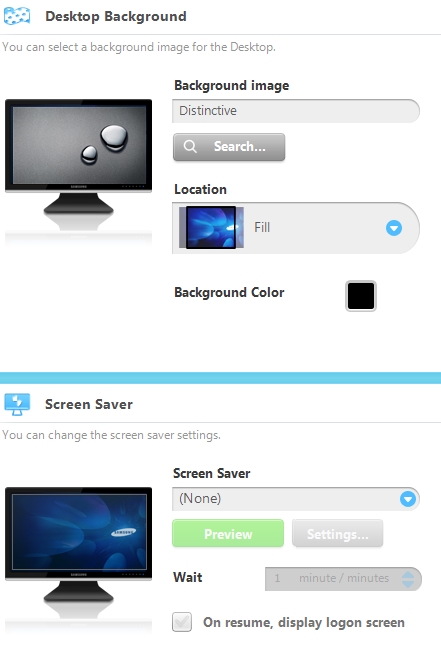This screenshot has height=661, width=441.
Task: Click the Search... button
Action: (x=229, y=147)
